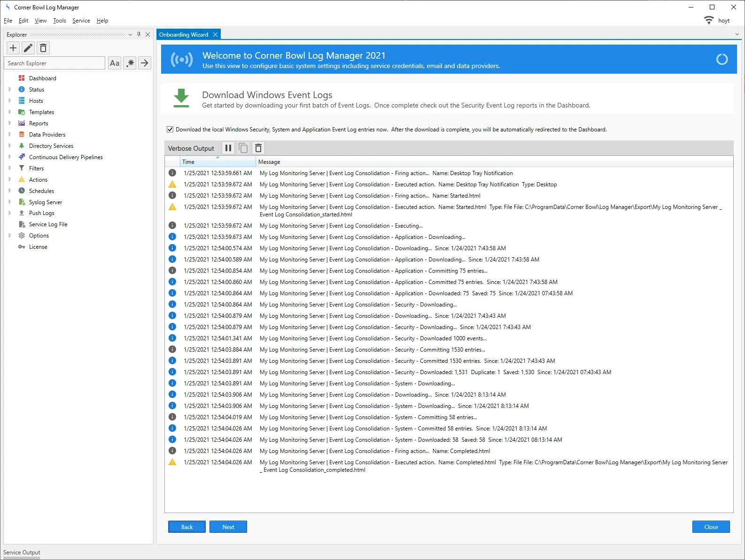Pause the Verbose Output log
Viewport: 745px width, 560px height.
pyautogui.click(x=228, y=148)
